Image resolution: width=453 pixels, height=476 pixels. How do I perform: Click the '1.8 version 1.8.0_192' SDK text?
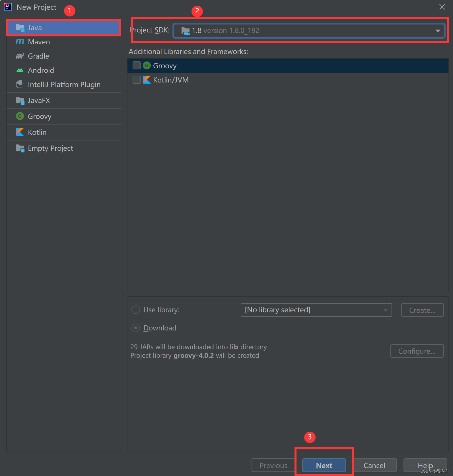[226, 30]
